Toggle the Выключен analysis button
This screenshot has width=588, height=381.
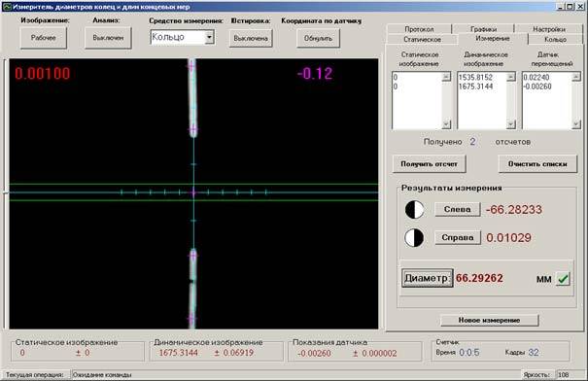[108, 38]
